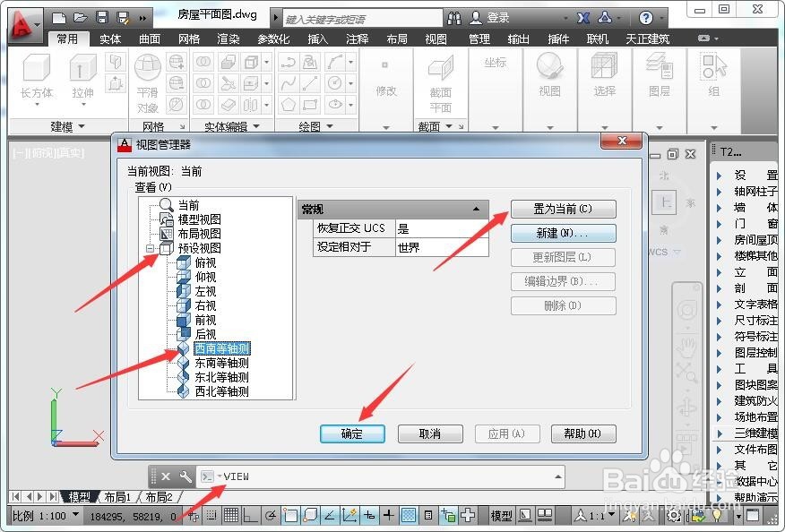Click the 平滑对象 smooth object icon
The width and height of the screenshot is (785, 532).
pos(148,70)
